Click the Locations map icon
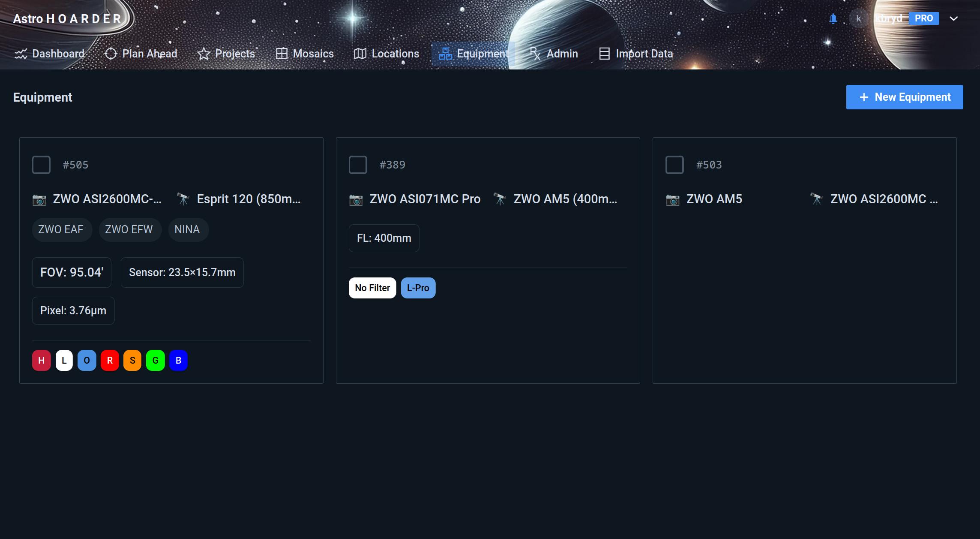The width and height of the screenshot is (980, 539). click(360, 54)
